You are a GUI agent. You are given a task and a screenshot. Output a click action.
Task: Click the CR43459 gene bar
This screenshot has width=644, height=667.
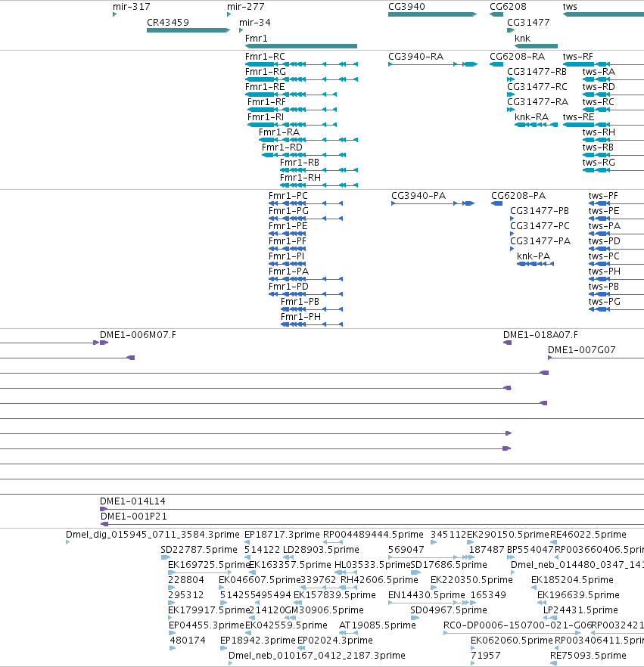pyautogui.click(x=188, y=30)
